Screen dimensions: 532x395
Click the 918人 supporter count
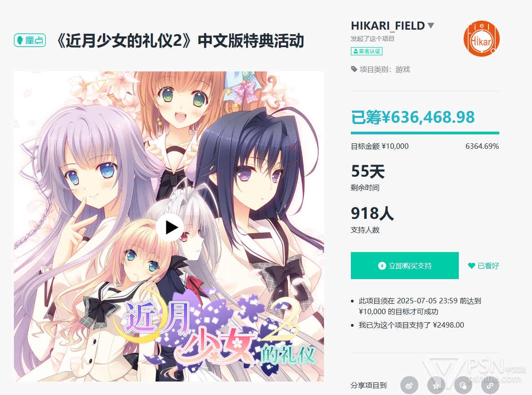[x=372, y=213]
